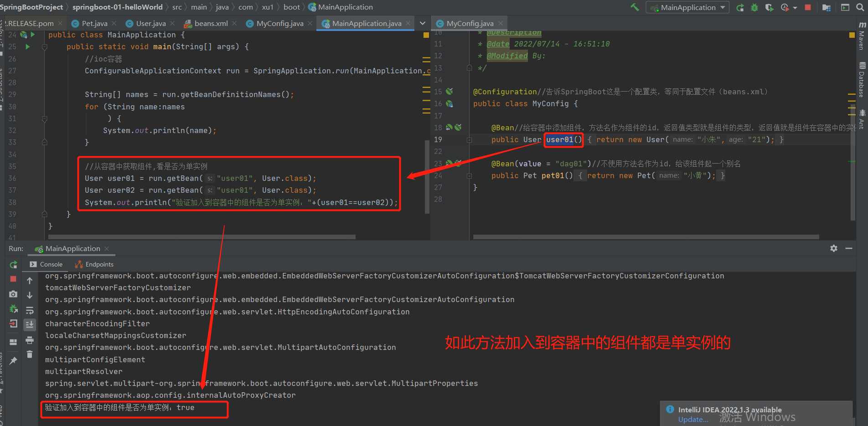This screenshot has height=426, width=868.
Task: Open the Maven tool window
Action: tap(862, 36)
